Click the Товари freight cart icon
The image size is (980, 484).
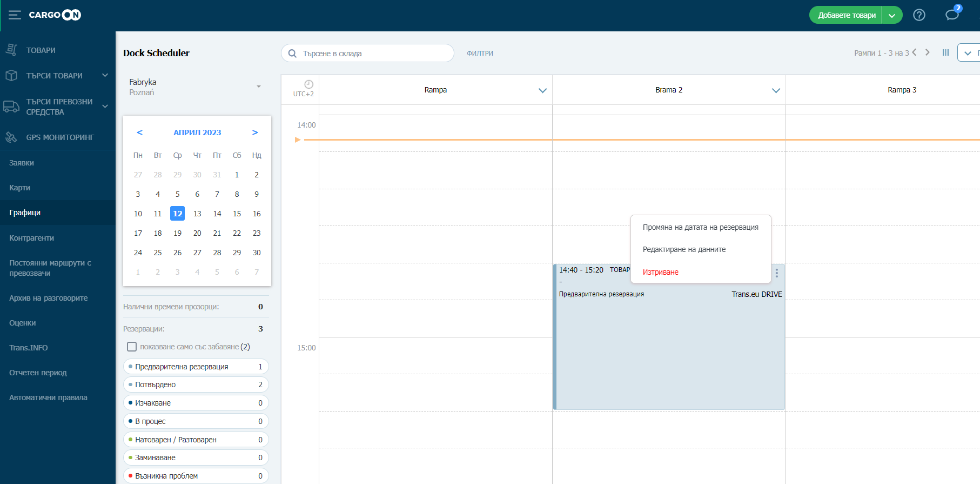11,50
